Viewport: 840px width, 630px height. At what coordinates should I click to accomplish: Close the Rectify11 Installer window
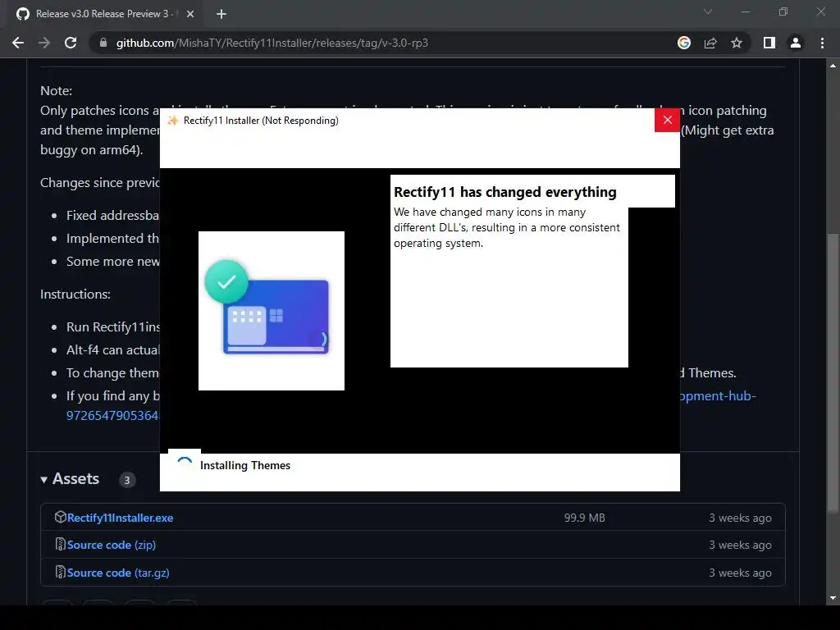[x=668, y=120]
